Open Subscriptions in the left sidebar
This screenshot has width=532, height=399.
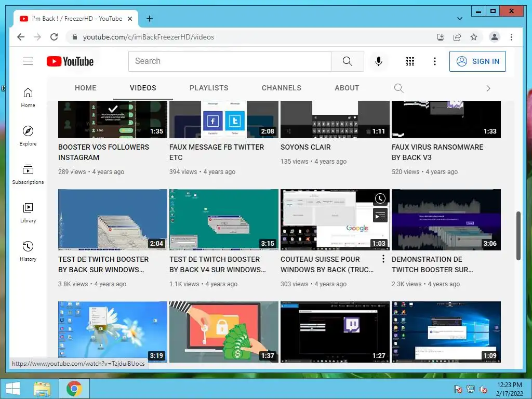point(28,175)
